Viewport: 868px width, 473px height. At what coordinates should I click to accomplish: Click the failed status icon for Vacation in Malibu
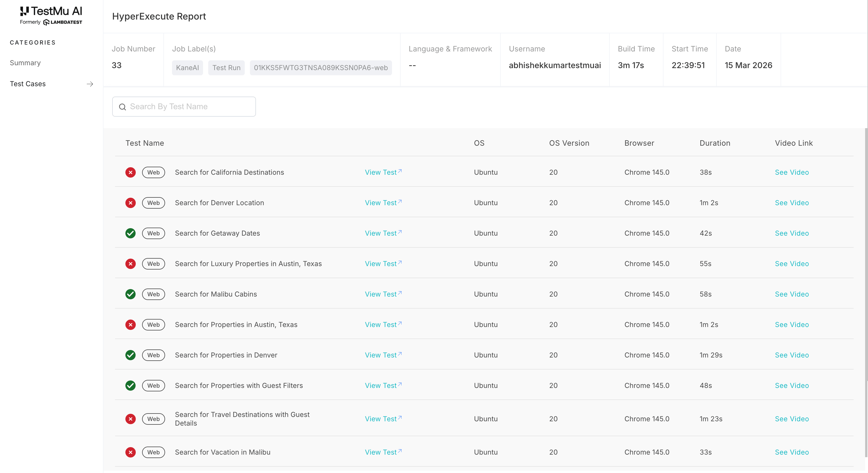[x=130, y=452]
